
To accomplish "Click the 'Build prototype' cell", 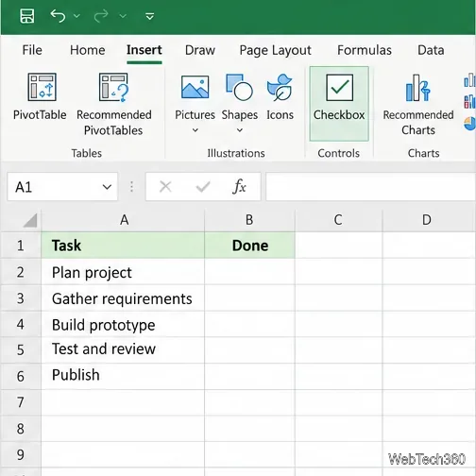I will (x=123, y=324).
